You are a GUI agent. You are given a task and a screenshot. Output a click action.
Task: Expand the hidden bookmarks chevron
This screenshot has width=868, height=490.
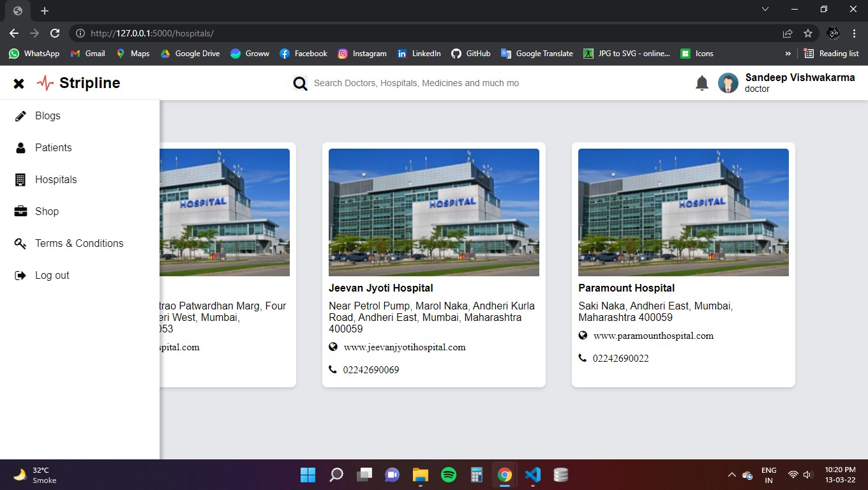[788, 54]
